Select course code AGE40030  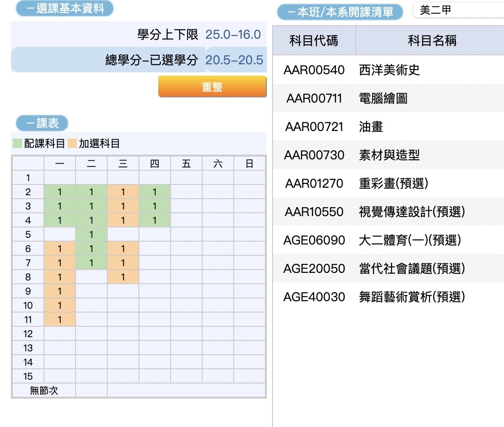(x=314, y=296)
